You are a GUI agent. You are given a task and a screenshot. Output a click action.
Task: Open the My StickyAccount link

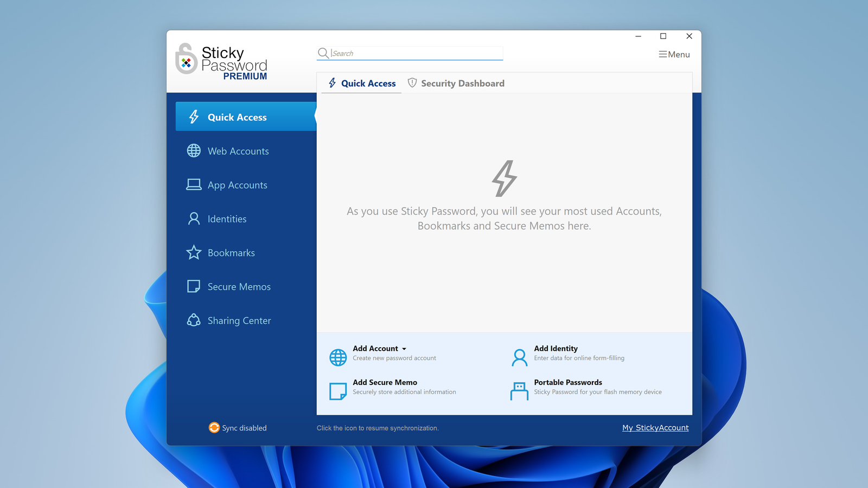(655, 428)
